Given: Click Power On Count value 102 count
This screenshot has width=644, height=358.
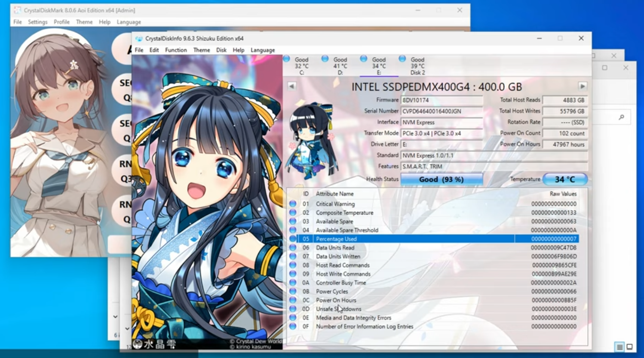Looking at the screenshot, I should 565,133.
